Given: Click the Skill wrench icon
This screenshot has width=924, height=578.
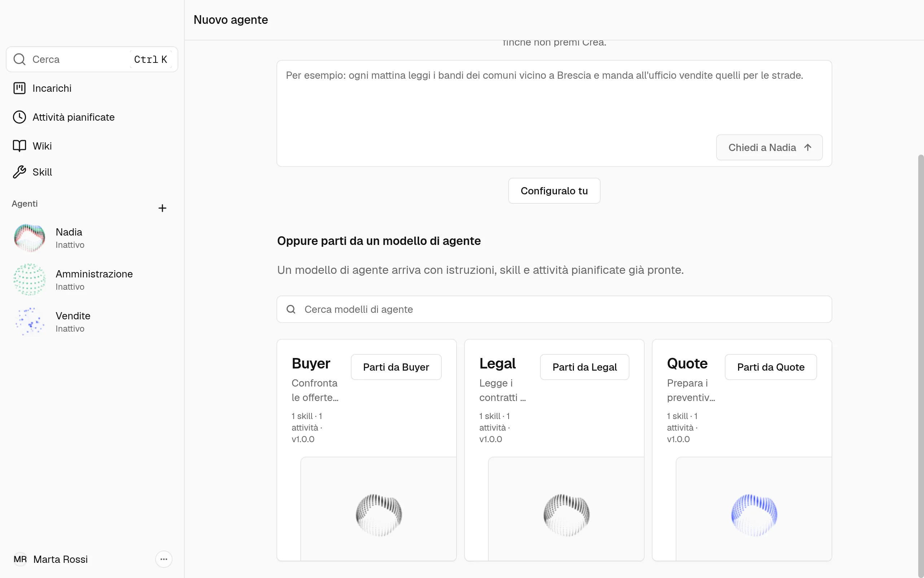Looking at the screenshot, I should (x=19, y=172).
